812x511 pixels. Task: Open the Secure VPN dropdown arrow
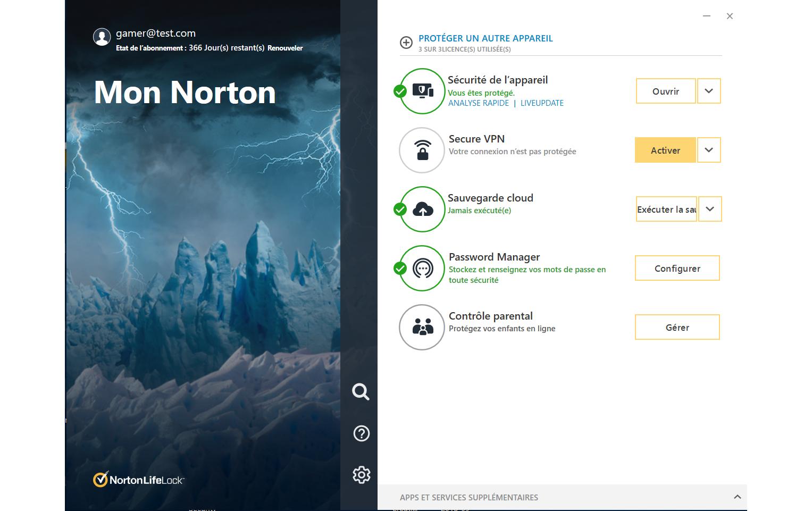pyautogui.click(x=708, y=150)
